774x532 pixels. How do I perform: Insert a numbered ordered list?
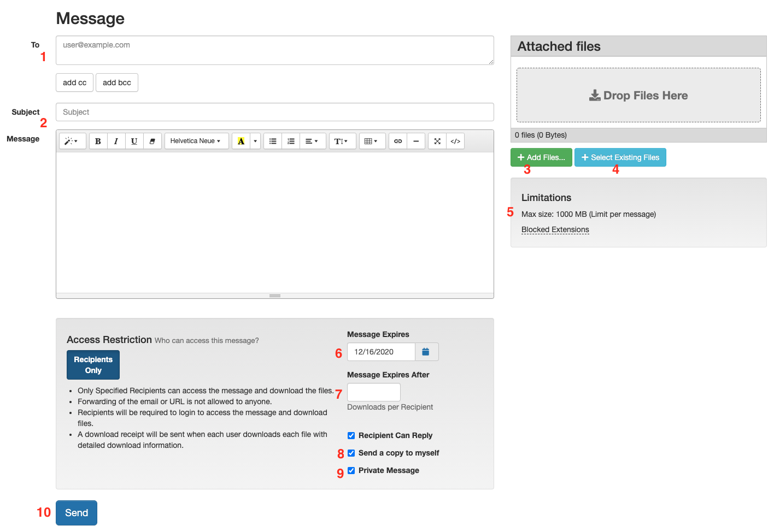click(291, 141)
